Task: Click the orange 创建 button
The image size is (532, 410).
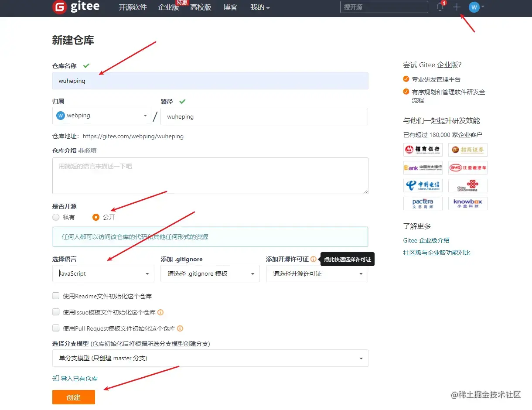Action: tap(74, 397)
